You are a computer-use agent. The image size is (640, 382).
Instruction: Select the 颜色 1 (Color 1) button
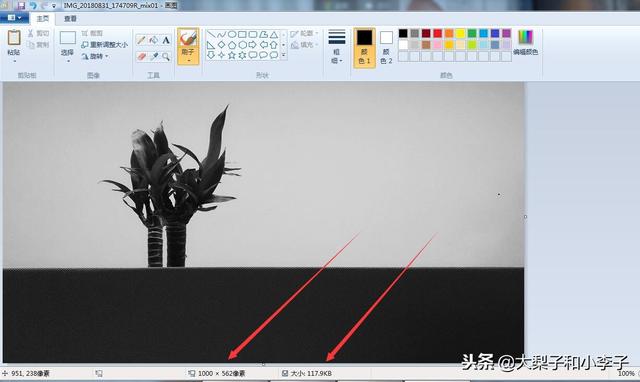pos(364,47)
